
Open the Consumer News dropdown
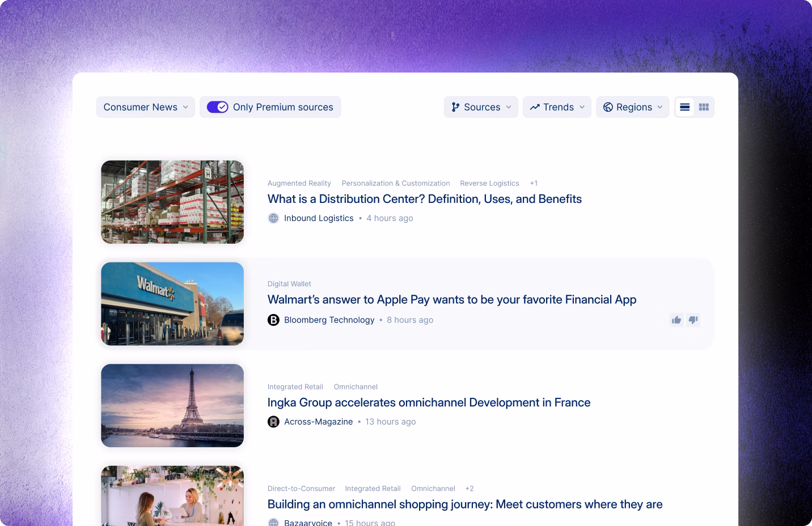146,107
